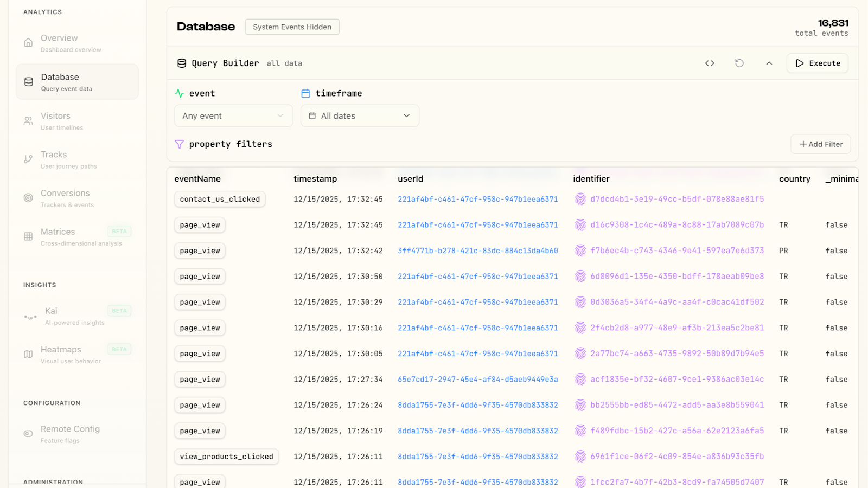Click the Overview home icon in sidebar
Image resolution: width=868 pixels, height=488 pixels.
pos(28,43)
